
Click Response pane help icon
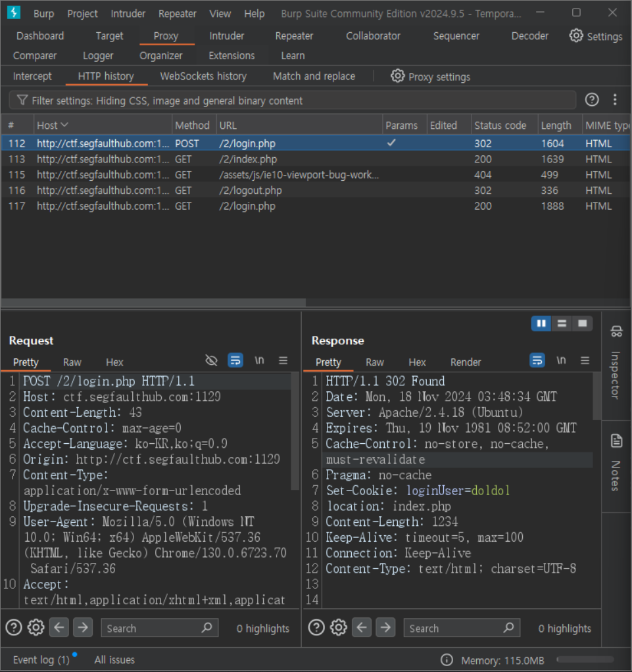(316, 628)
